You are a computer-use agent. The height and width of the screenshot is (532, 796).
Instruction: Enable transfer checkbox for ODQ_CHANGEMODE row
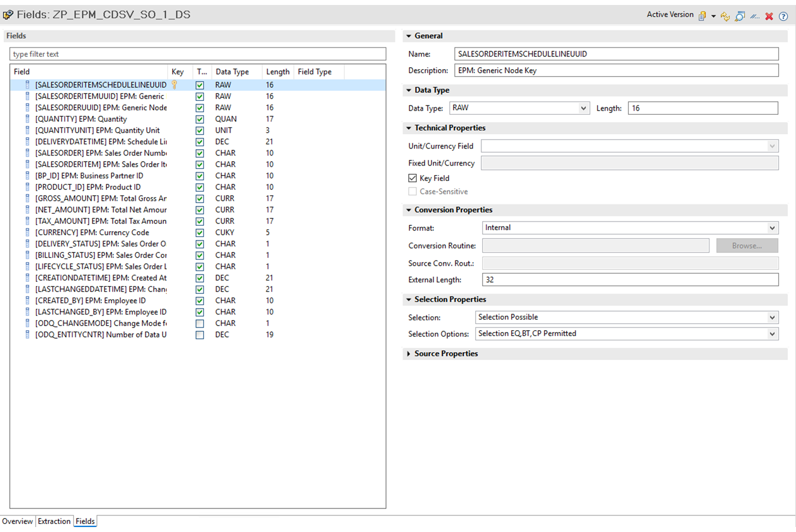[x=199, y=324]
